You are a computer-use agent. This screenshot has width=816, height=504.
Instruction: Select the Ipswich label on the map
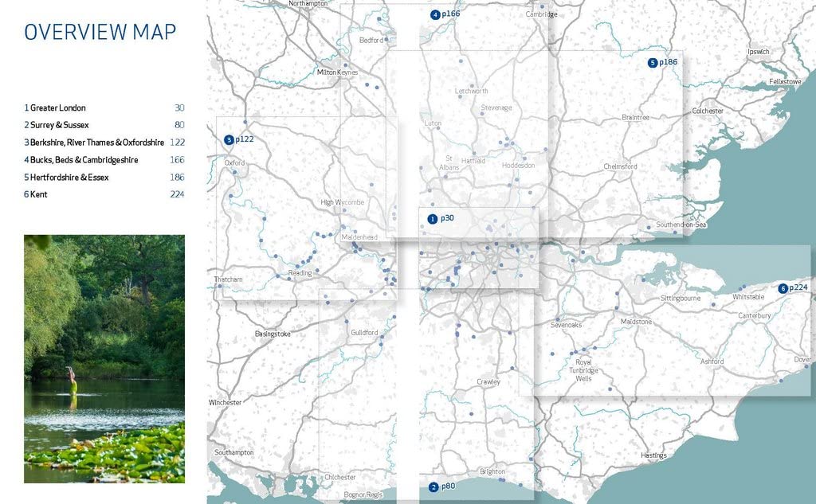click(759, 52)
